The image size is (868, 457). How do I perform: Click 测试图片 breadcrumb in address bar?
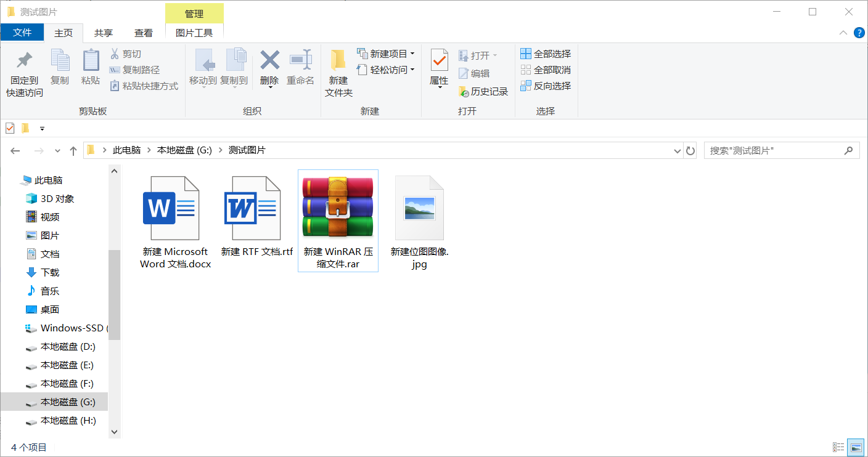pos(247,150)
